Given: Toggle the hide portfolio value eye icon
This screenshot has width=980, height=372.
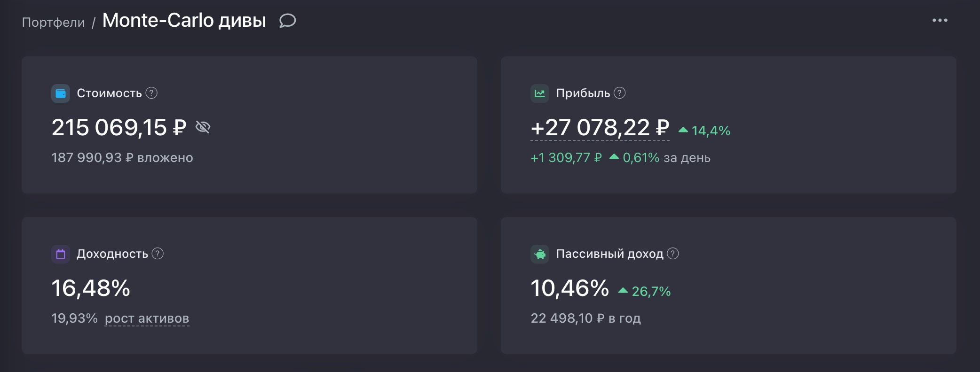Looking at the screenshot, I should coord(203,127).
